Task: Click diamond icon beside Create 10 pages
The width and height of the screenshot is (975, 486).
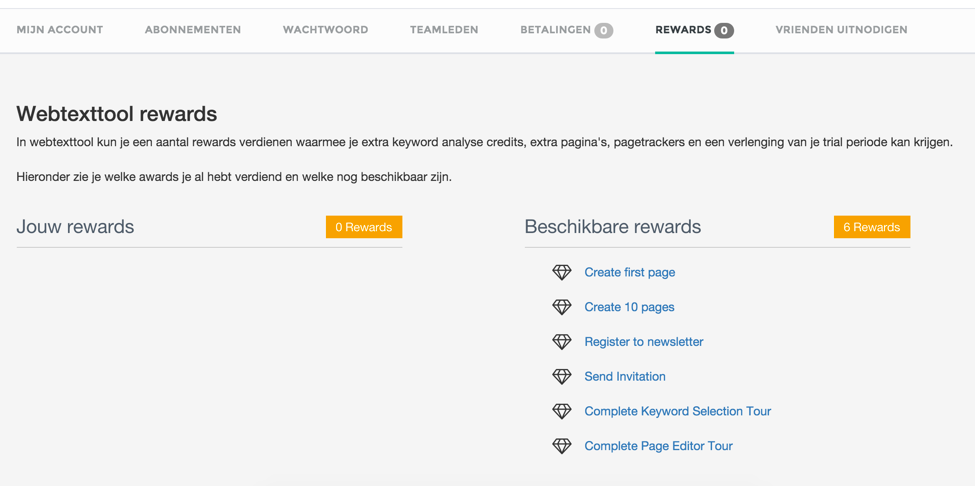Action: (x=562, y=307)
